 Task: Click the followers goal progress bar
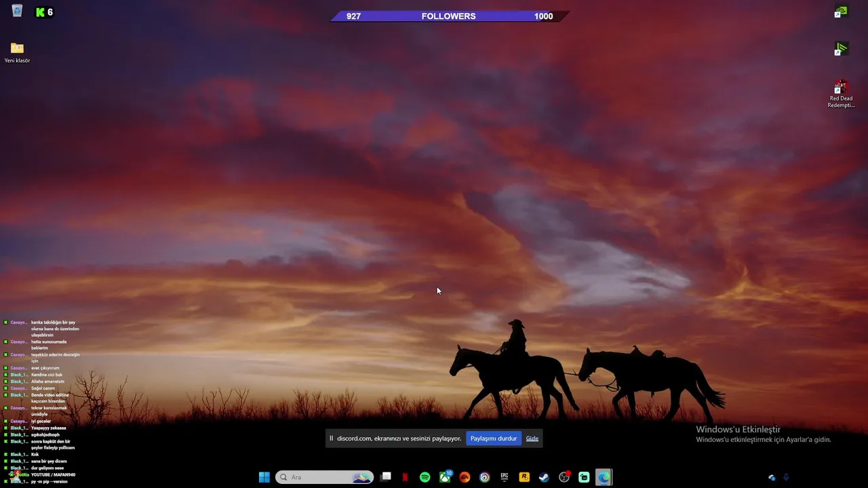[449, 16]
